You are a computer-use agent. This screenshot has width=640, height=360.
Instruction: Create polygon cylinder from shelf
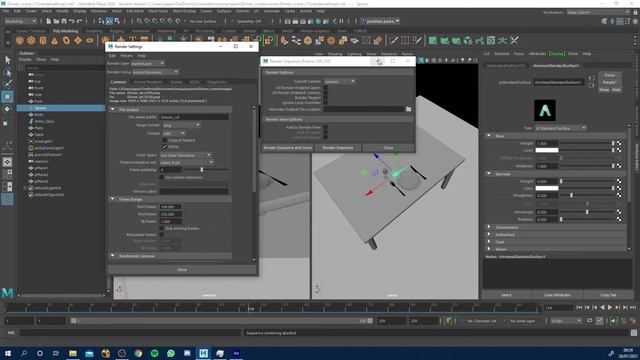(43, 40)
